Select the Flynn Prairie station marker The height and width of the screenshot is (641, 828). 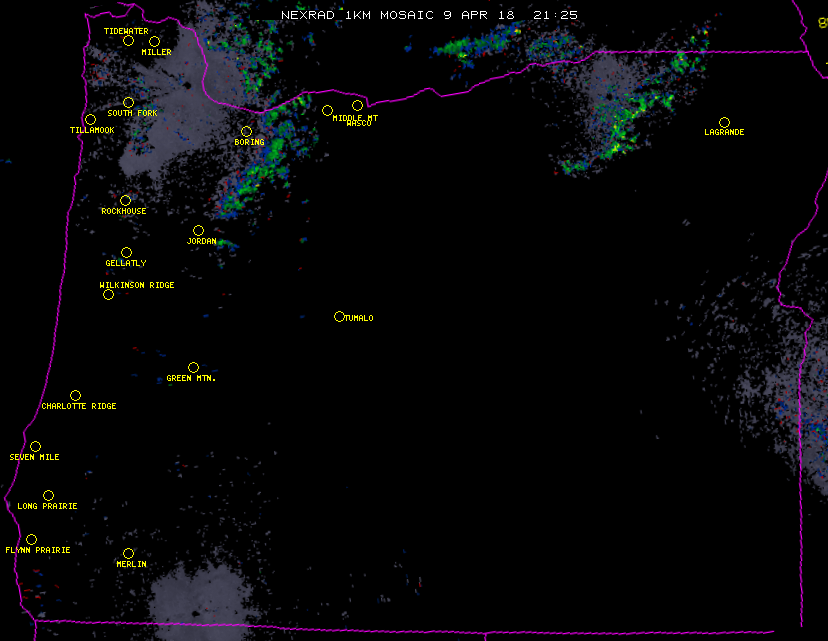[x=31, y=540]
